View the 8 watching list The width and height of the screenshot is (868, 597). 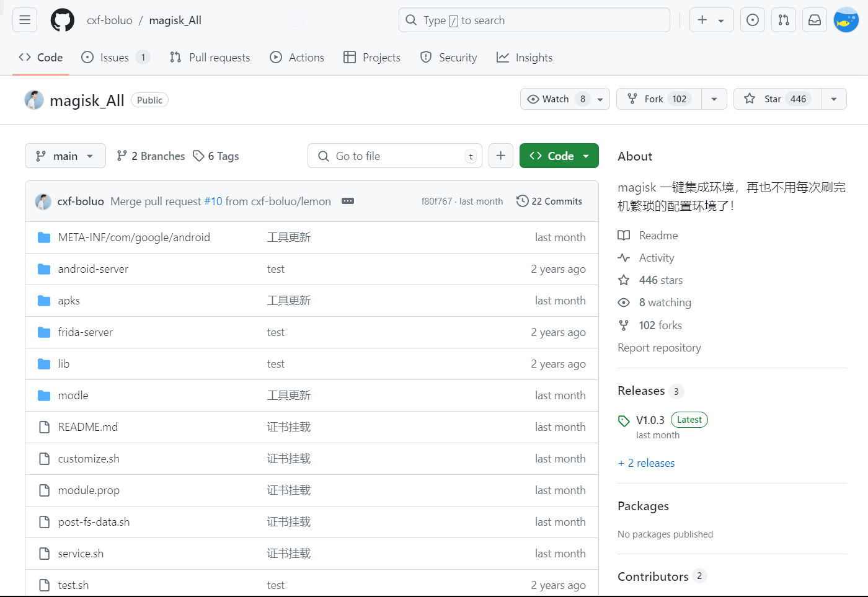pyautogui.click(x=655, y=303)
